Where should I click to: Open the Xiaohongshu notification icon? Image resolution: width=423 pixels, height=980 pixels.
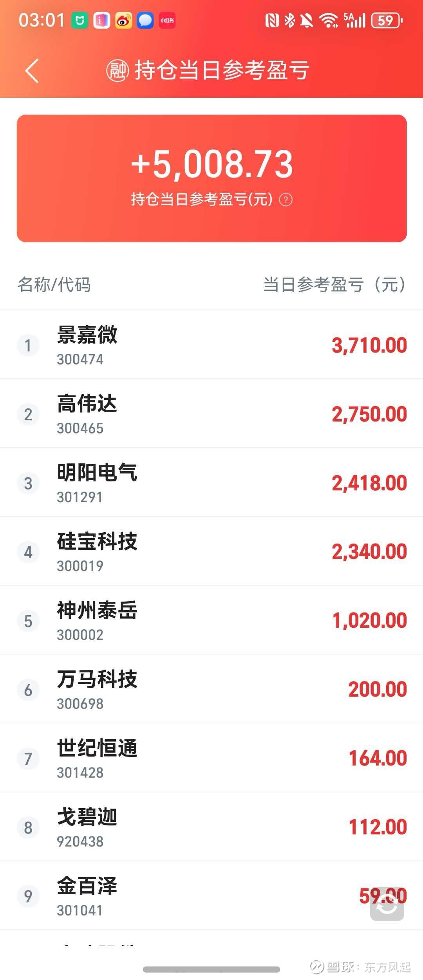pyautogui.click(x=167, y=21)
